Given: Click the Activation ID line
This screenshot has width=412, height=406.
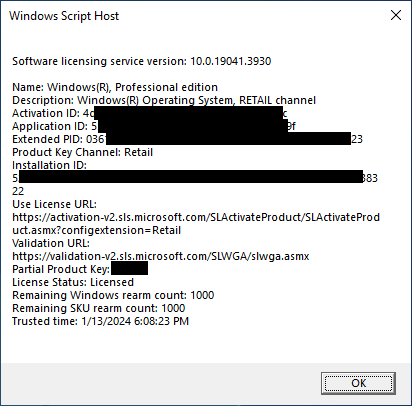Looking at the screenshot, I should tap(150, 113).
